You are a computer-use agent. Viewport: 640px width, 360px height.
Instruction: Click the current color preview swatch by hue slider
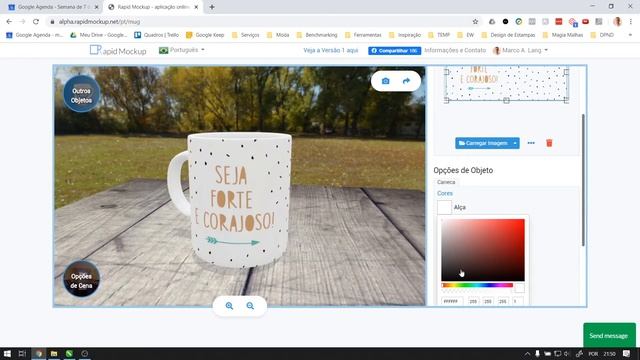pyautogui.click(x=519, y=287)
